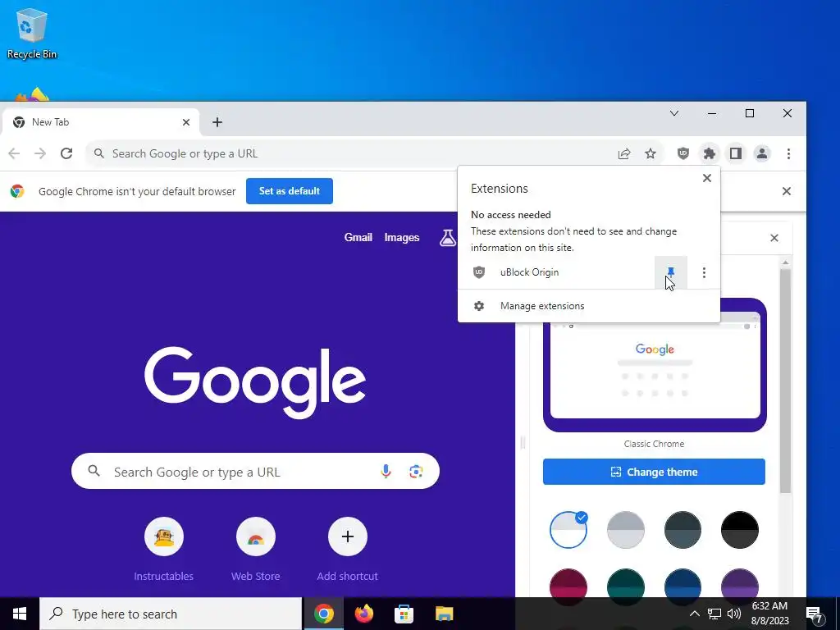
Task: Open the tab search chevron
Action: [674, 113]
